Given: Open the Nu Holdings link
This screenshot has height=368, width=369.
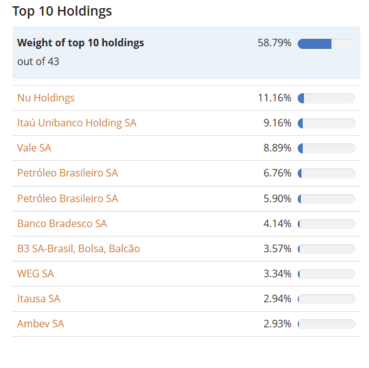Looking at the screenshot, I should click(x=46, y=98).
